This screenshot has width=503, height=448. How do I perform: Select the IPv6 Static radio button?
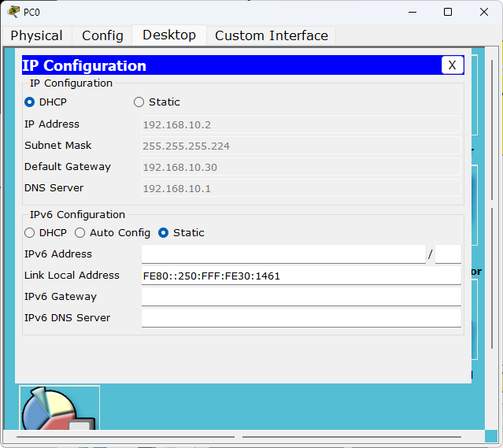[x=163, y=233]
